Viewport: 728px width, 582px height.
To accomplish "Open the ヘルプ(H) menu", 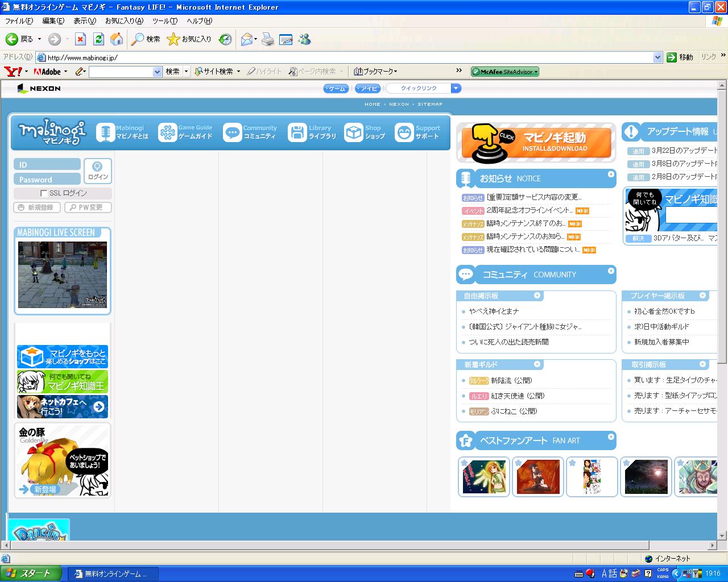I will [x=200, y=21].
